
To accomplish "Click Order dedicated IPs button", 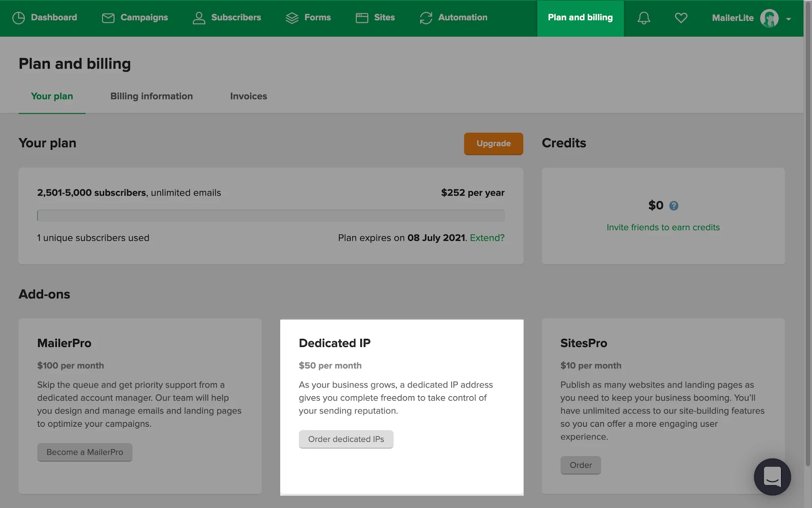I will tap(346, 439).
